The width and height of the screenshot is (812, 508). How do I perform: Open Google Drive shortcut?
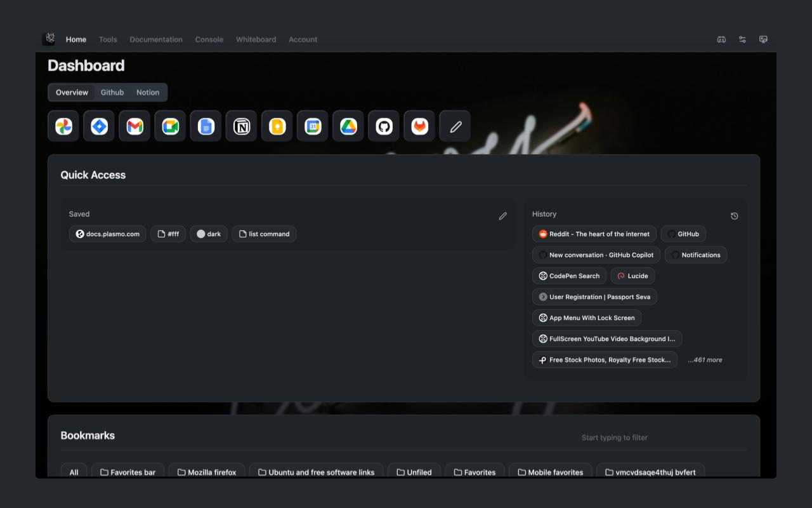(x=348, y=126)
